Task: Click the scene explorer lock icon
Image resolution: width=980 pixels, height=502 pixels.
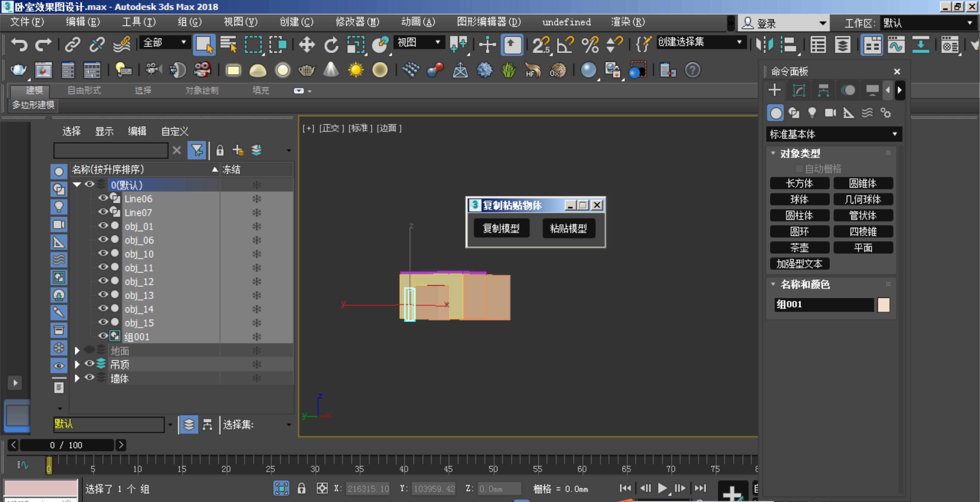Action: pos(220,150)
